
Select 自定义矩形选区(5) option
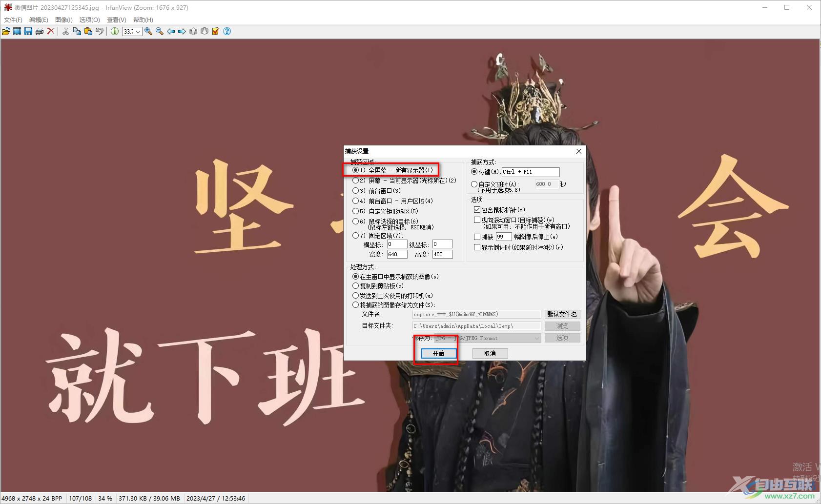pyautogui.click(x=385, y=211)
